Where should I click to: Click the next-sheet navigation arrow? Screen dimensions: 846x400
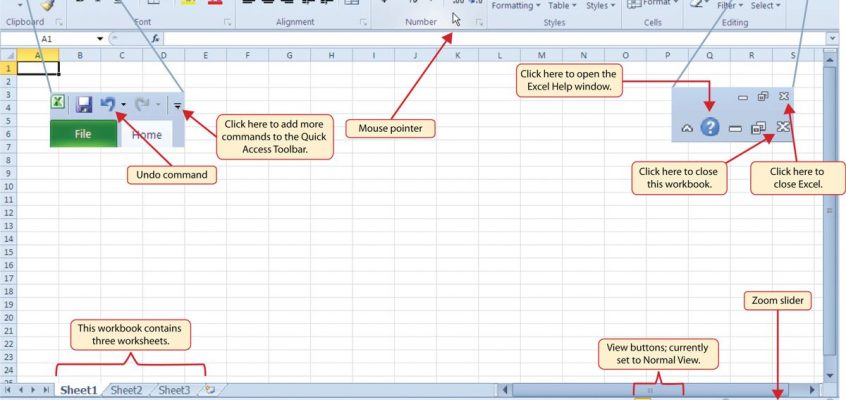33,389
